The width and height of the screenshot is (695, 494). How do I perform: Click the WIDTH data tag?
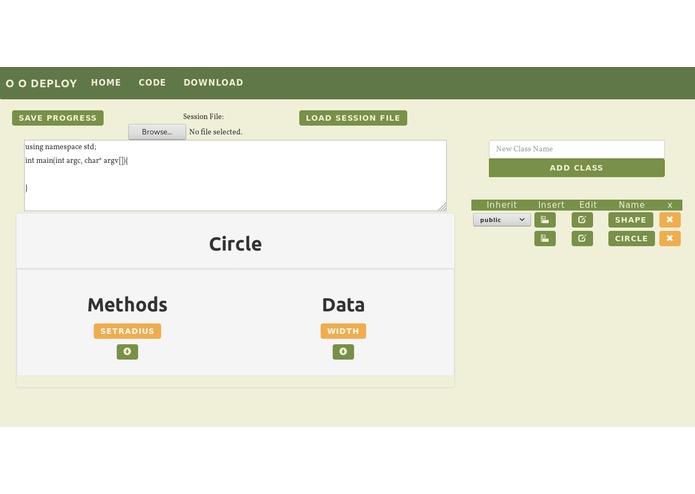click(x=343, y=331)
